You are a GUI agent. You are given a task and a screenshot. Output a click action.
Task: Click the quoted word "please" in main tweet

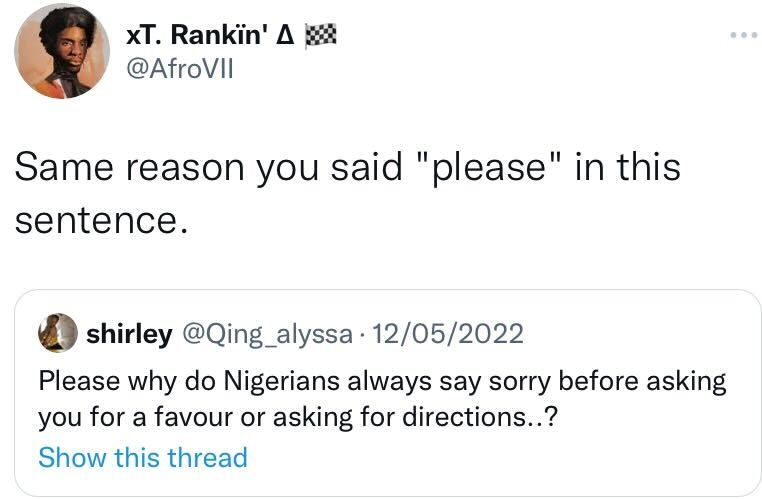(491, 166)
